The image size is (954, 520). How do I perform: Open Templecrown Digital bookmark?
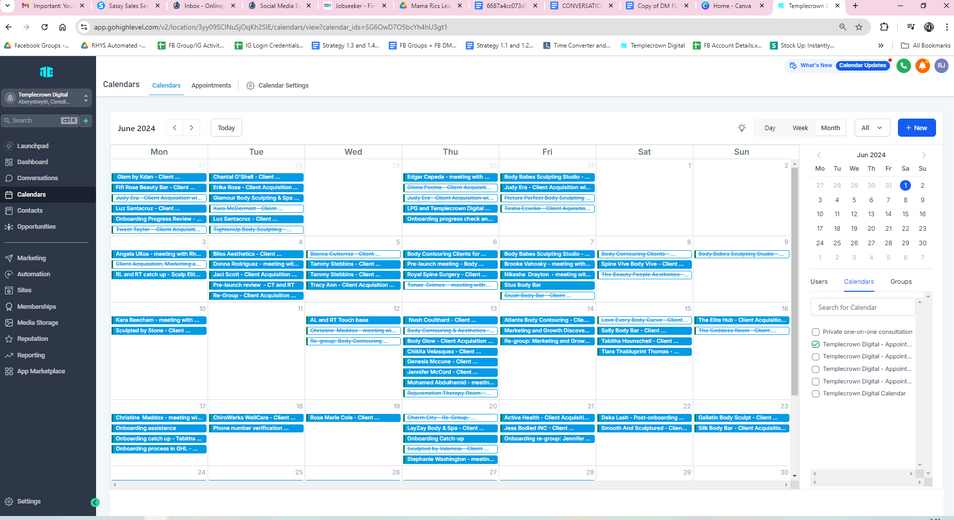[653, 46]
